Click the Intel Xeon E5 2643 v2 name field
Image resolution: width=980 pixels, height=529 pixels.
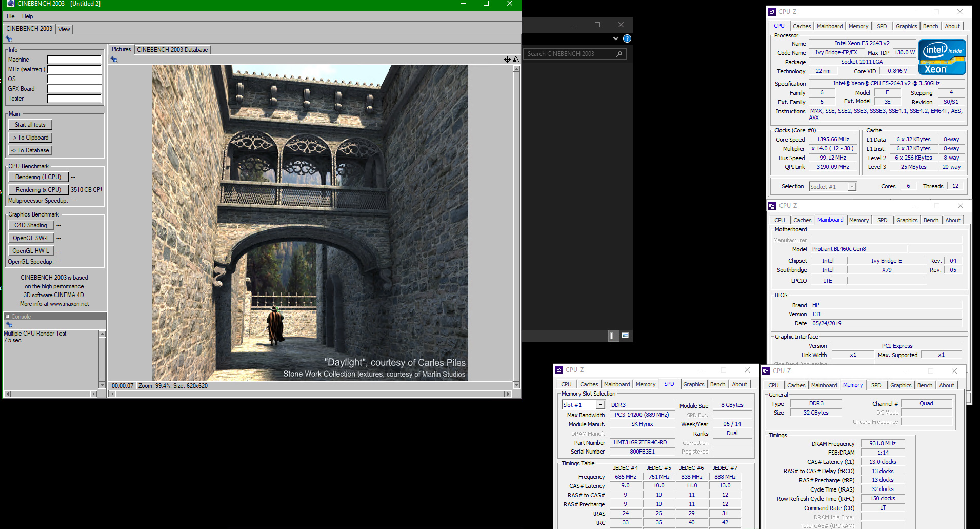pyautogui.click(x=862, y=43)
